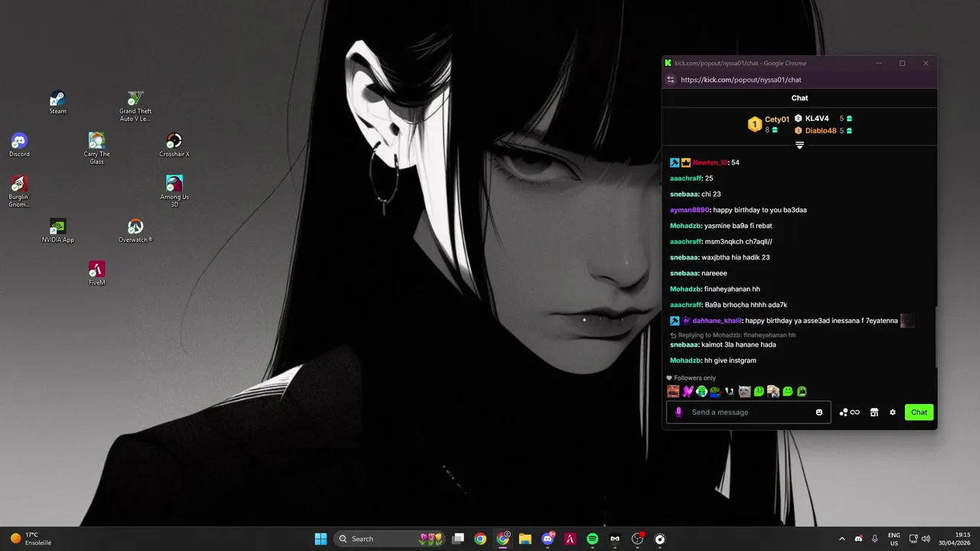
Task: Open Spotify from the taskbar
Action: [593, 539]
